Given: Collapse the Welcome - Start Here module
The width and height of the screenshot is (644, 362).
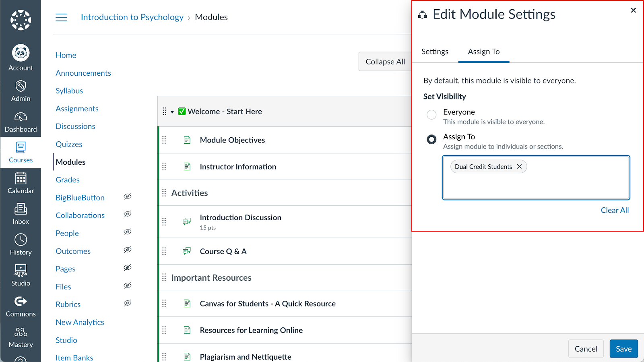Looking at the screenshot, I should [172, 112].
